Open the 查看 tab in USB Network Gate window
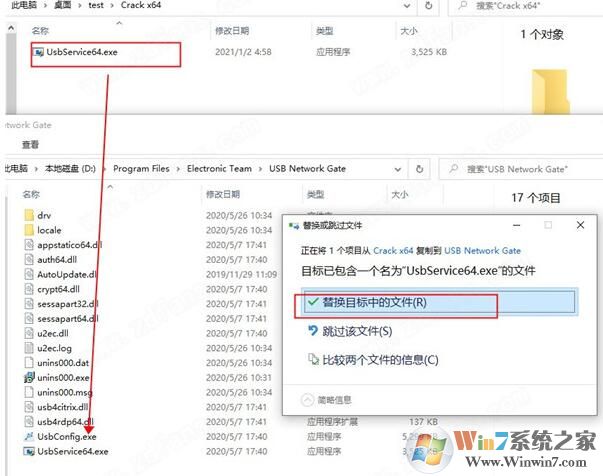 [30, 145]
